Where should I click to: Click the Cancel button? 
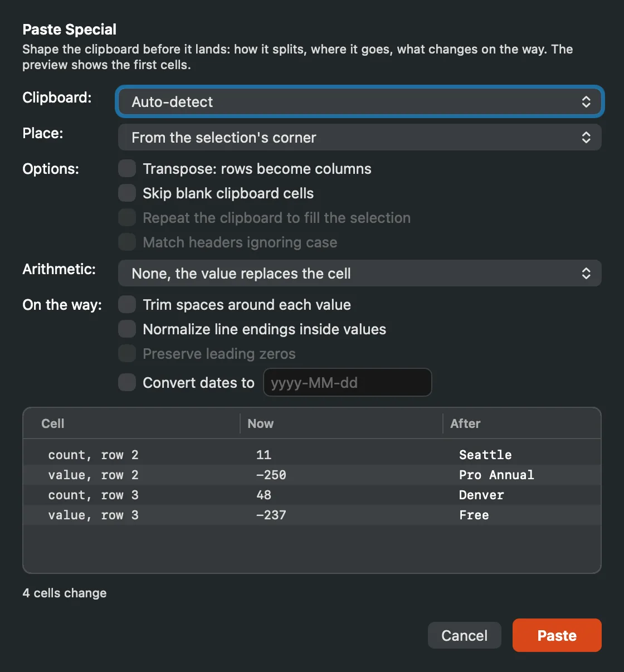[465, 635]
